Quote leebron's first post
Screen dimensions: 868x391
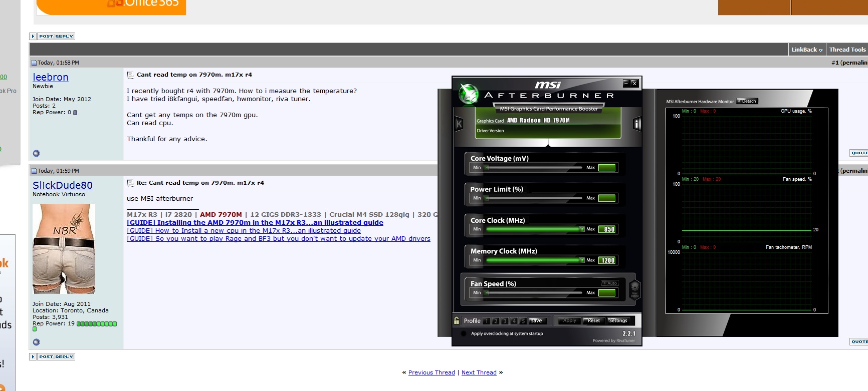click(859, 153)
